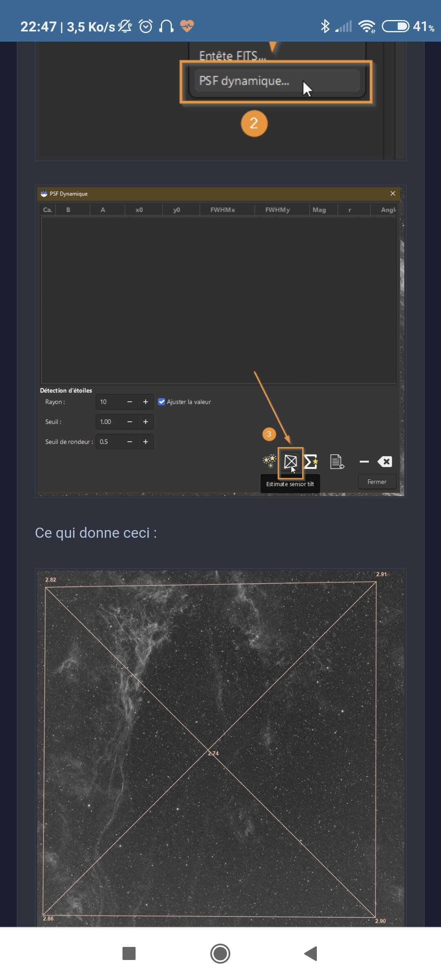Click the Fermer button
The height and width of the screenshot is (980, 441).
click(x=377, y=482)
